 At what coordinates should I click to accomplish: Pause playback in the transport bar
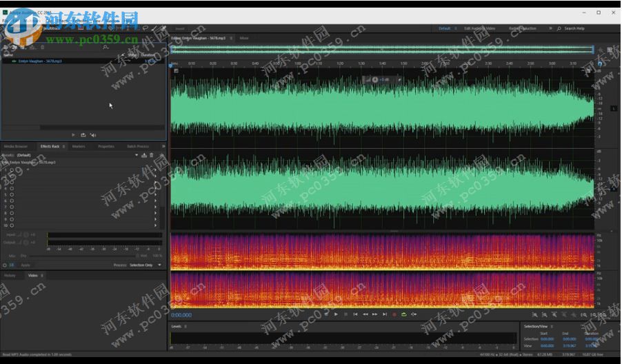345,314
